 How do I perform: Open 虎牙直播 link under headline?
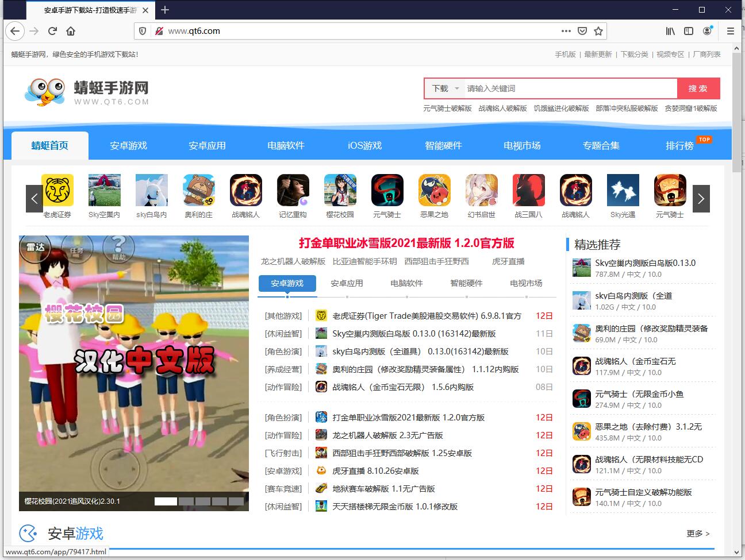click(508, 261)
